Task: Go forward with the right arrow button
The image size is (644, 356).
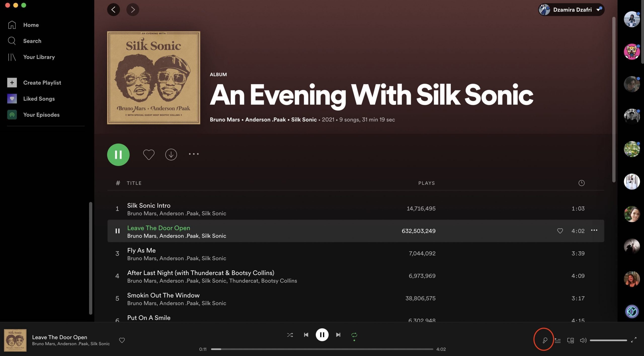Action: click(x=133, y=10)
